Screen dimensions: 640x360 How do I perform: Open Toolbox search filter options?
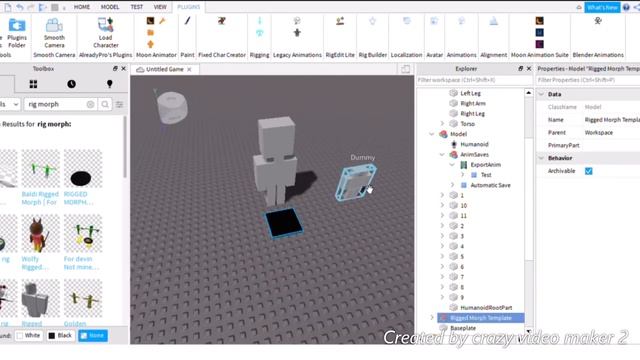tap(120, 104)
